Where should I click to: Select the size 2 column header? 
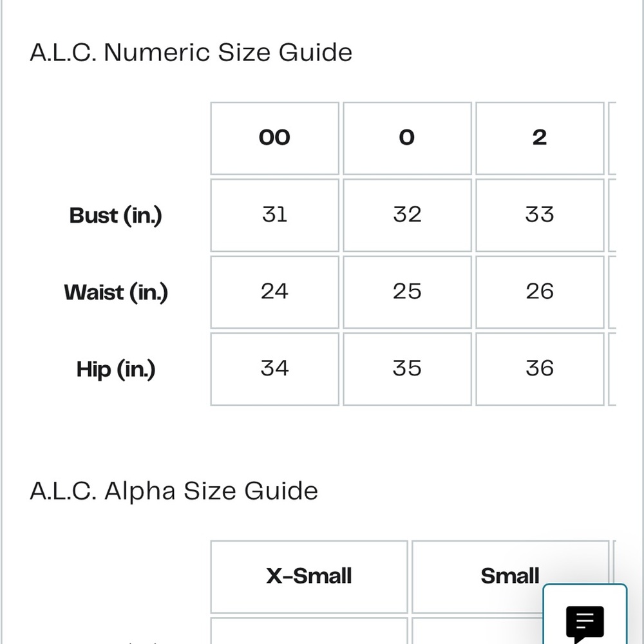[x=540, y=138]
